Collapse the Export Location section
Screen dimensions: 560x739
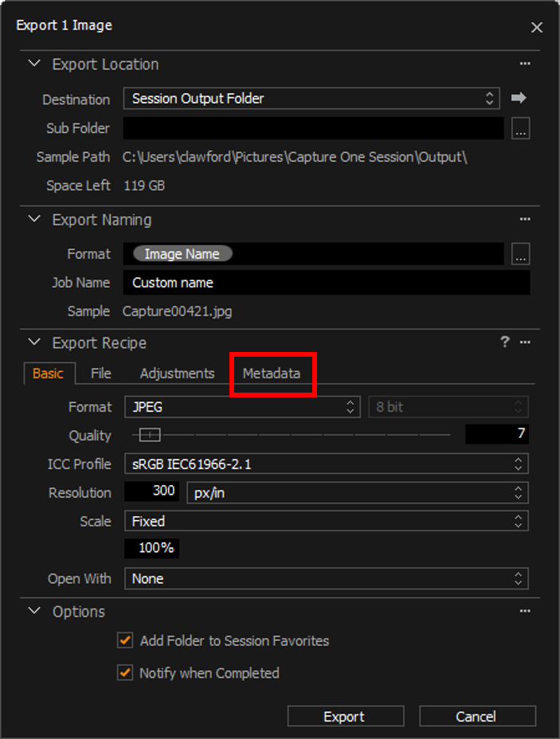coord(33,64)
